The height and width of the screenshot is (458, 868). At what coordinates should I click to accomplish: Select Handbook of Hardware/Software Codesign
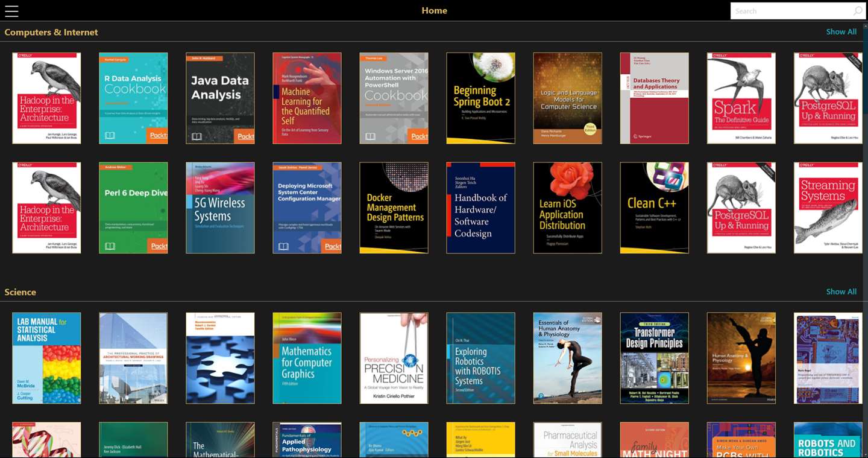(480, 208)
